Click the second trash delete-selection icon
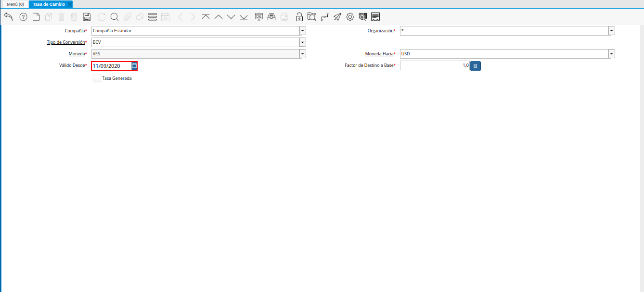 click(x=74, y=17)
